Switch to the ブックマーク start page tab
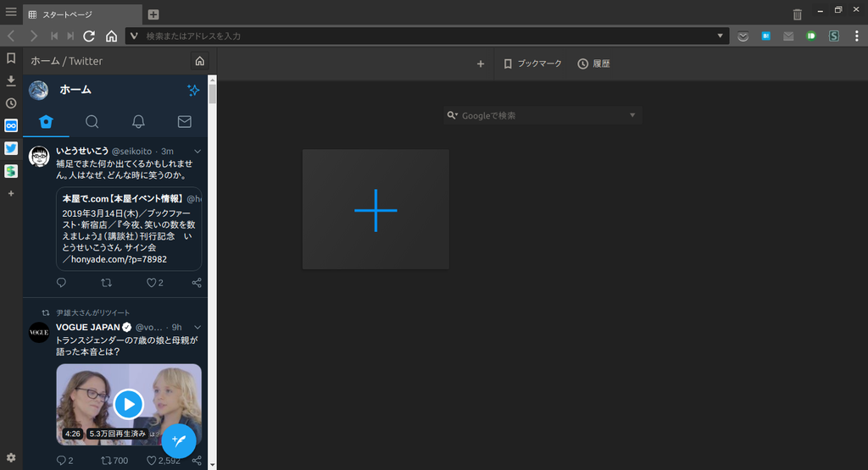The height and width of the screenshot is (470, 868). point(532,64)
